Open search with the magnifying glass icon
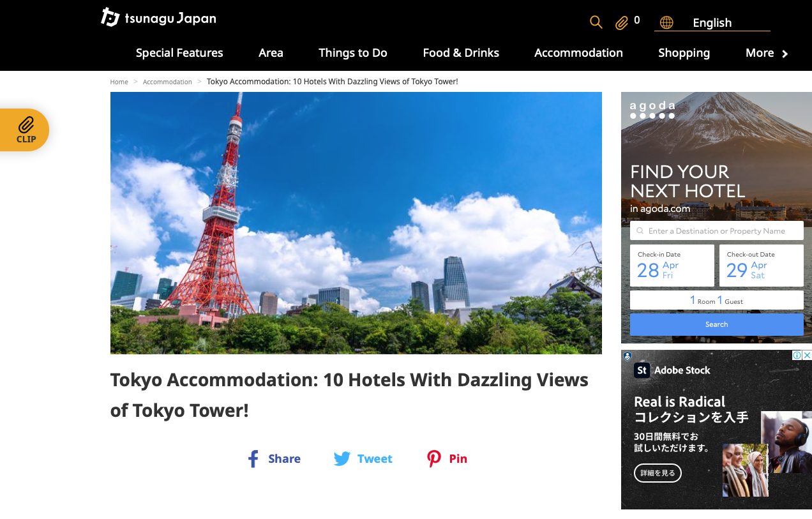Viewport: 812px width, 519px height. [596, 22]
